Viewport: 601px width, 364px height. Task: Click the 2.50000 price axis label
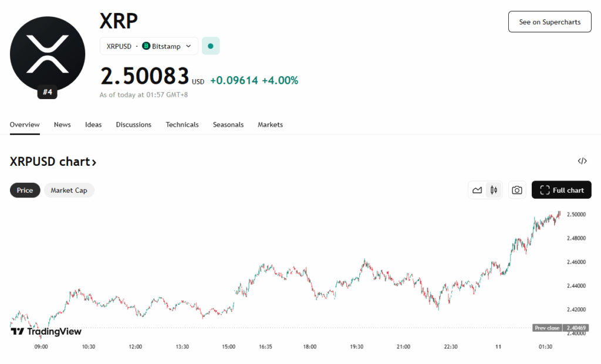click(576, 215)
